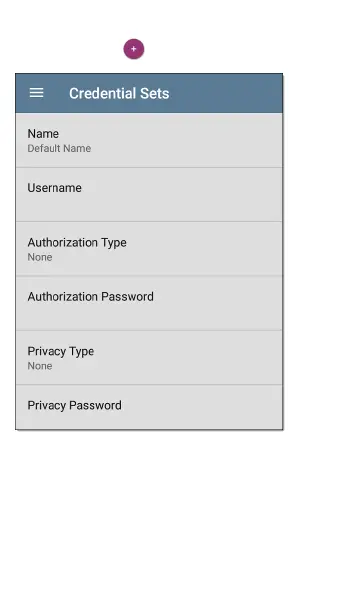Open the Name setting row

(x=149, y=141)
